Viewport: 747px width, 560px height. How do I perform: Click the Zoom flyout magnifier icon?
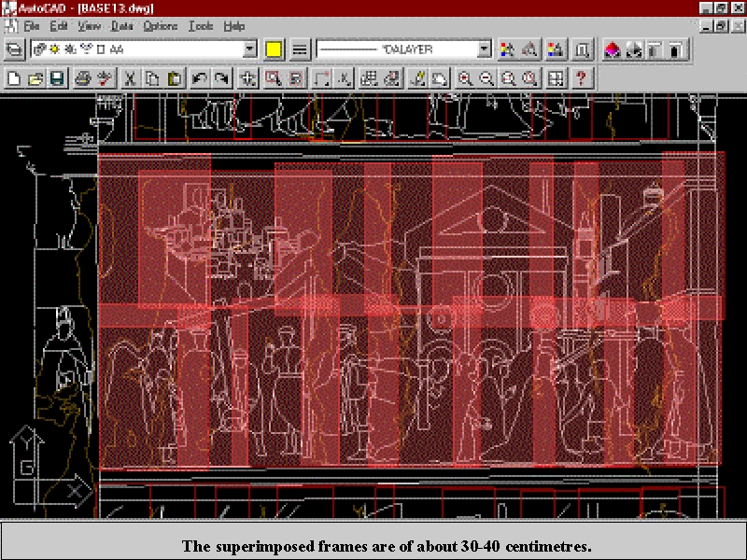point(529,78)
